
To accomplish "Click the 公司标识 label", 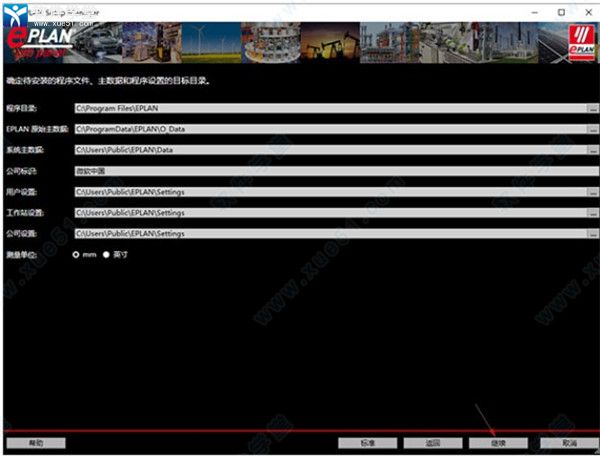I will (x=21, y=171).
